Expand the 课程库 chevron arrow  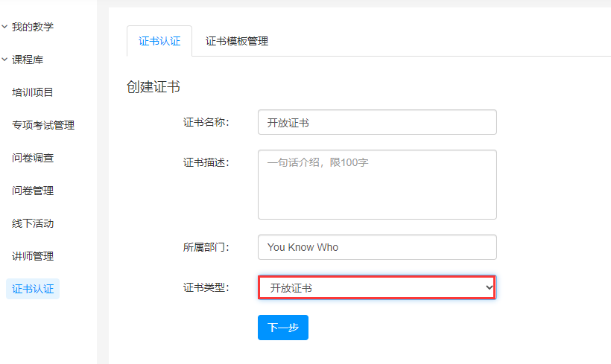click(4, 60)
